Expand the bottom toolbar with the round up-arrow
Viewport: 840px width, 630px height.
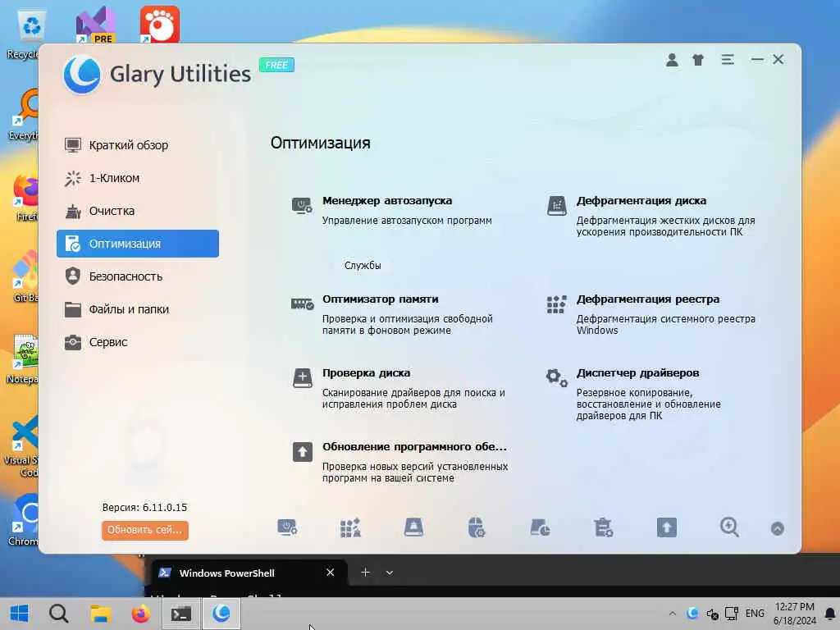(778, 529)
